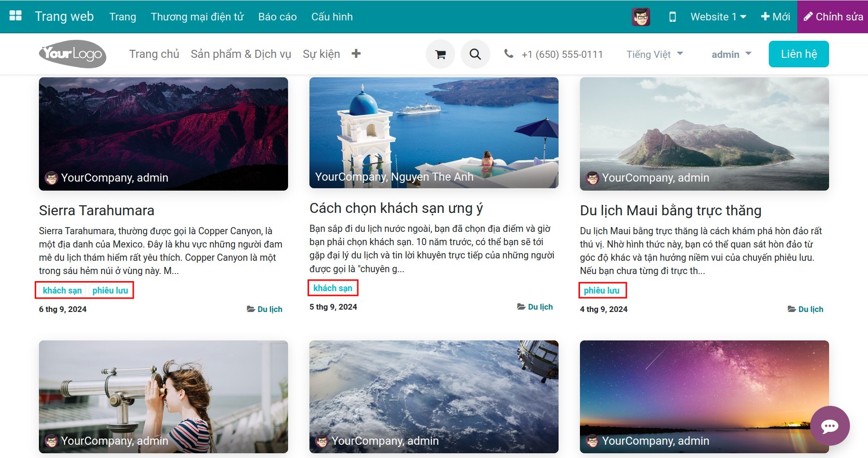Screen dimensions: 868x458
Task: Click the Chỉnh sửa edit button
Action: [833, 17]
